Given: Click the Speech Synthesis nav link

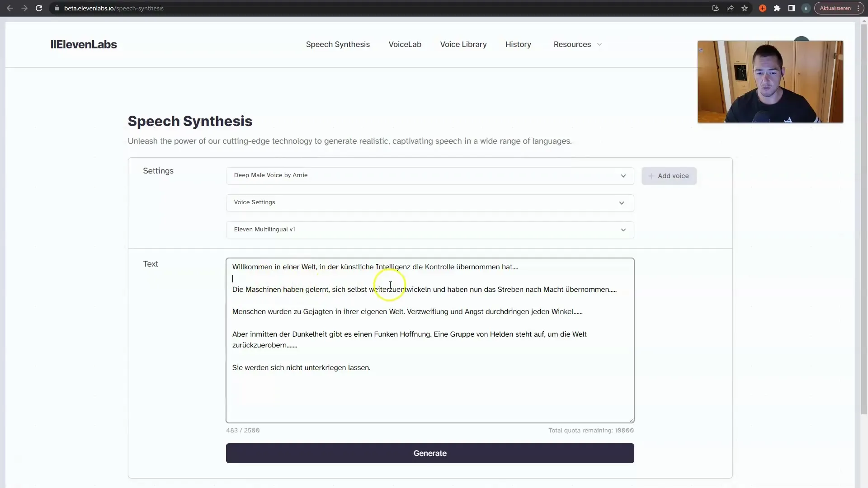Looking at the screenshot, I should tap(337, 44).
